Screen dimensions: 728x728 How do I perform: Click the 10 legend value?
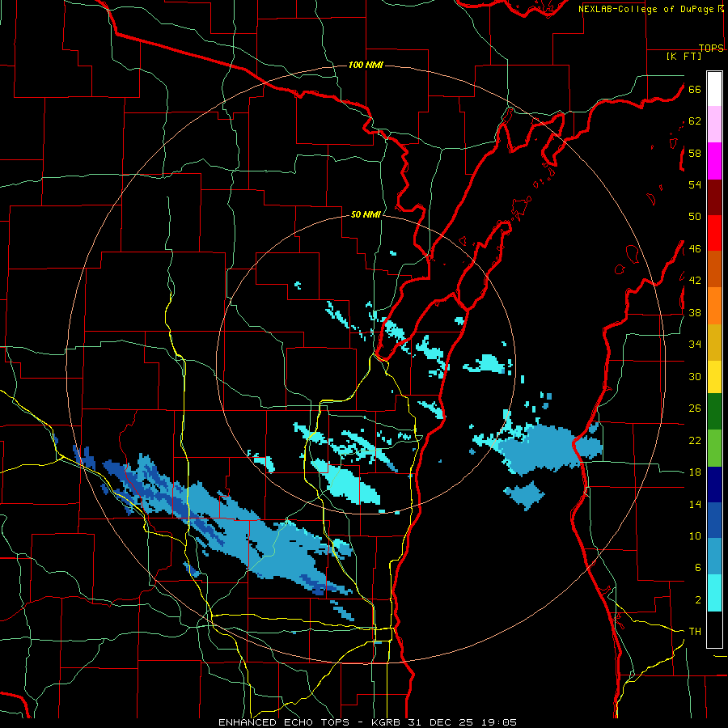pyautogui.click(x=695, y=536)
